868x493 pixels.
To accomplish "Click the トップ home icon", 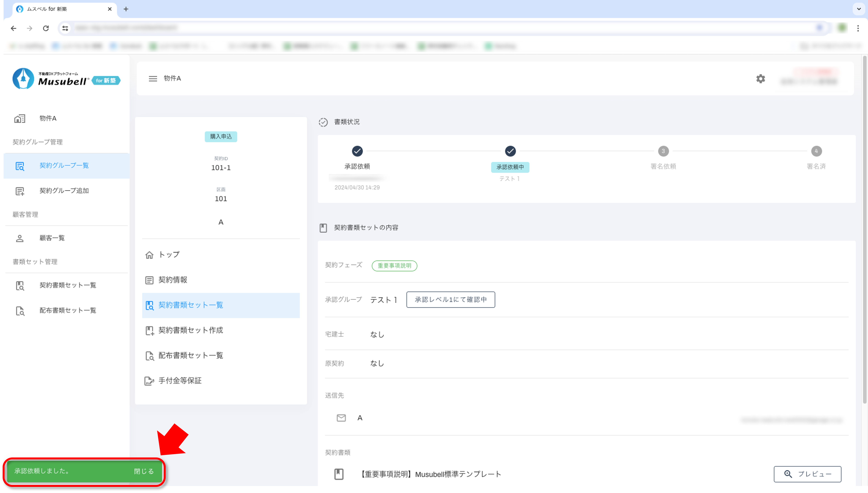I will 149,255.
